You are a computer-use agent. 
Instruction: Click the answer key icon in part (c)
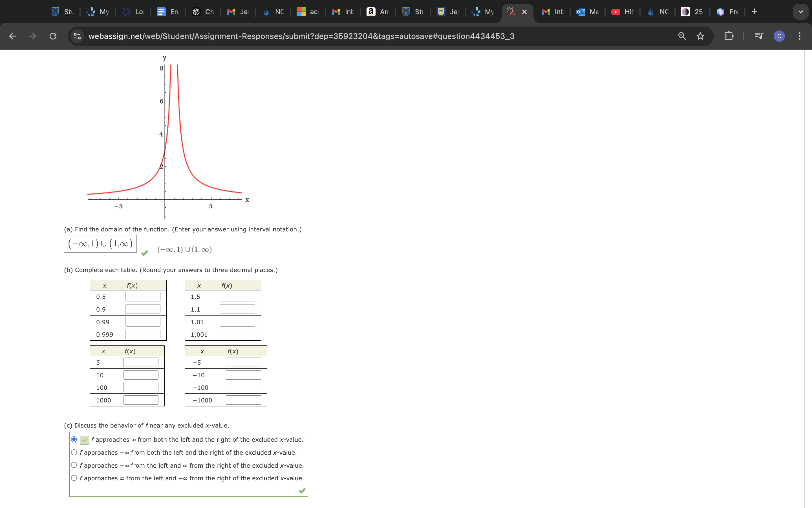pos(84,440)
